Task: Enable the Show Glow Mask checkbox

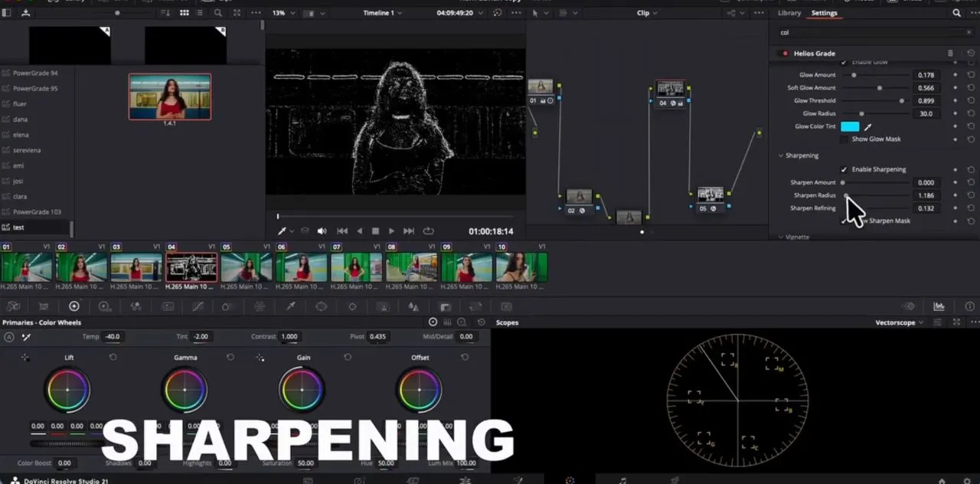Action: point(844,139)
